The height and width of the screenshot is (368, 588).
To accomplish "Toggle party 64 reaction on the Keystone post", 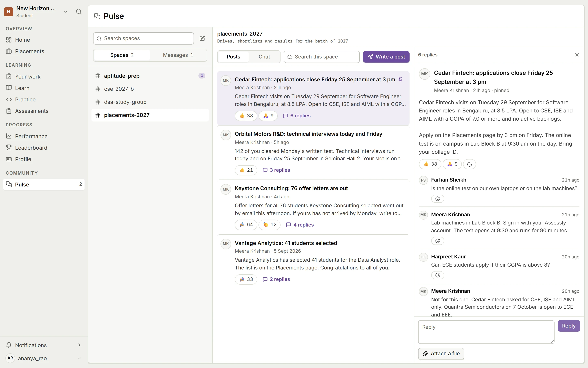I will point(246,225).
